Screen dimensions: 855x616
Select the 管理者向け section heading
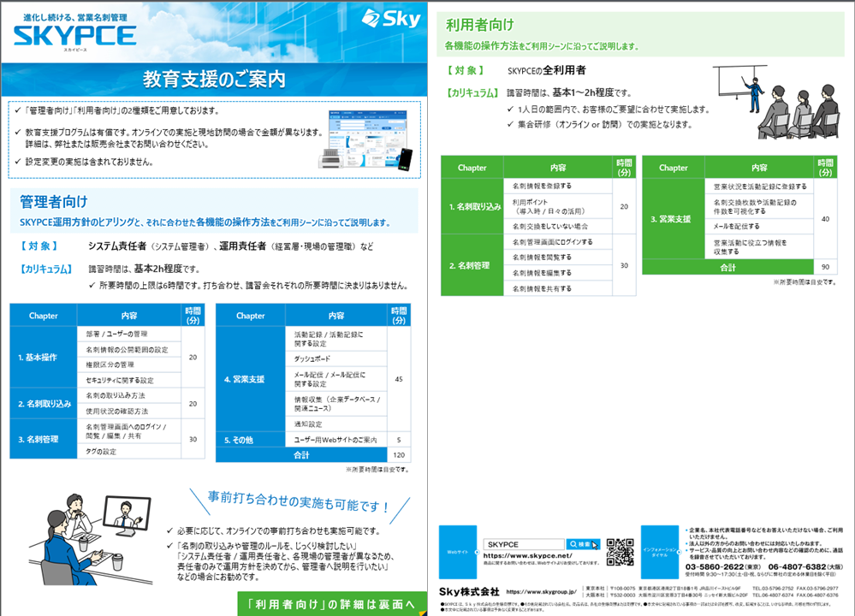[54, 202]
